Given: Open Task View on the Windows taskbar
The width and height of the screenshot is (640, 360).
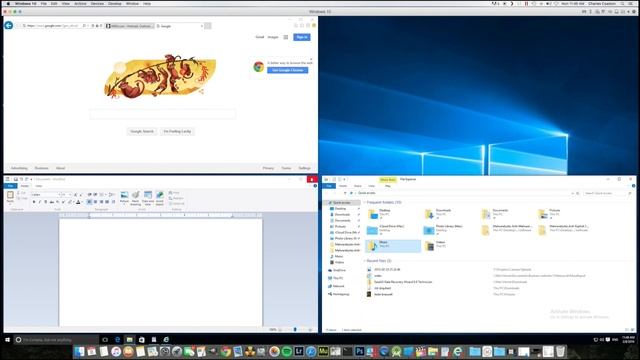Looking at the screenshot, I should click(x=105, y=340).
